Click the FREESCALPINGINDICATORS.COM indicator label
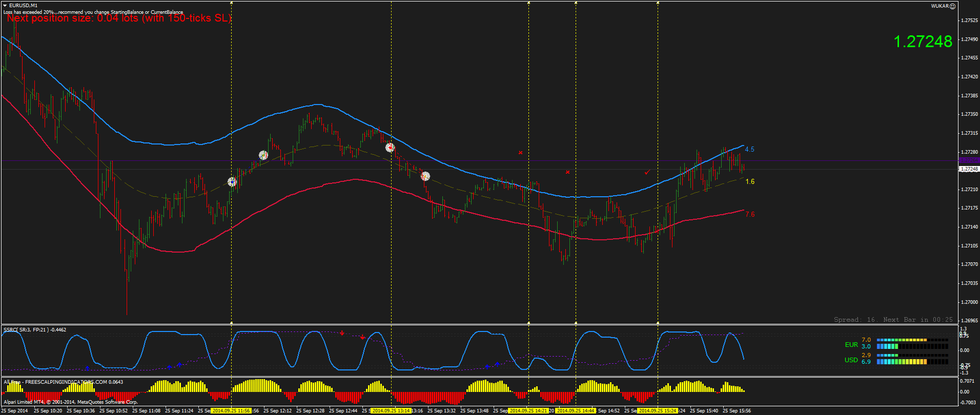 [64, 382]
